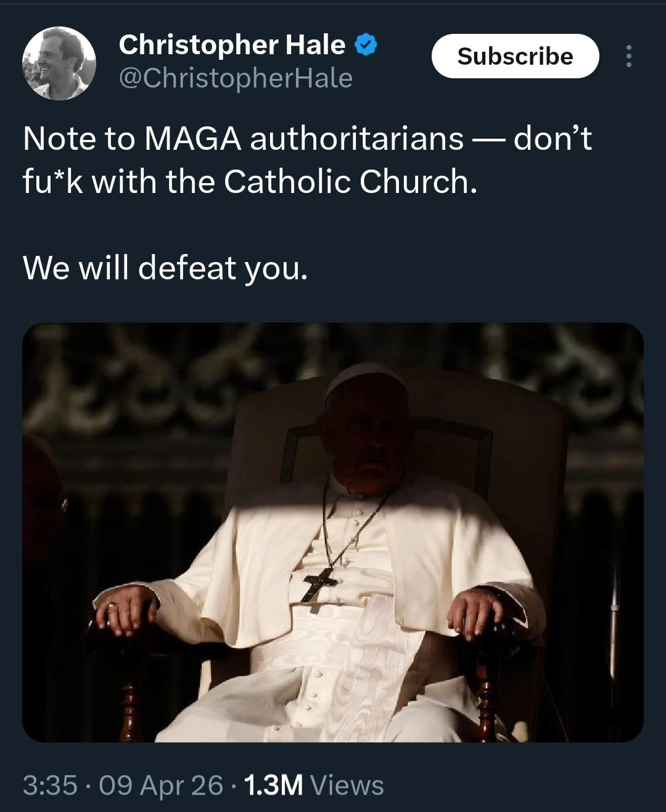Image resolution: width=666 pixels, height=812 pixels.
Task: Click the "Catholic Church" phrase in tweet
Action: pyautogui.click(x=350, y=181)
